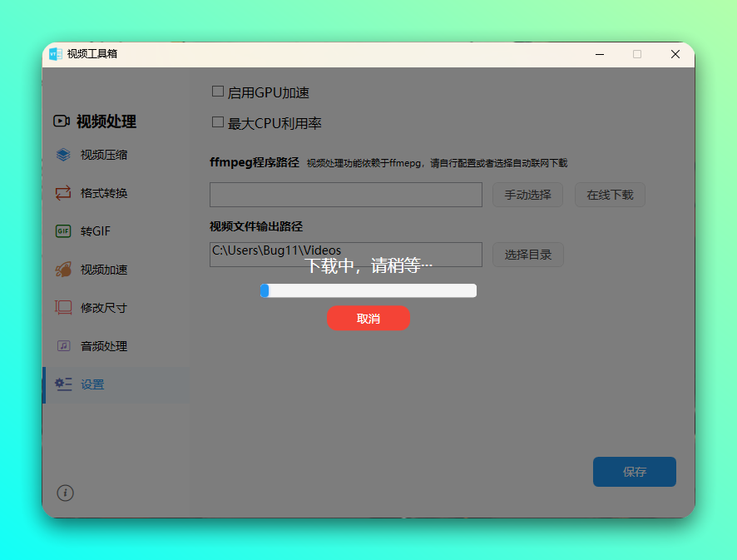Click the download progress bar
The height and width of the screenshot is (560, 737).
368,290
